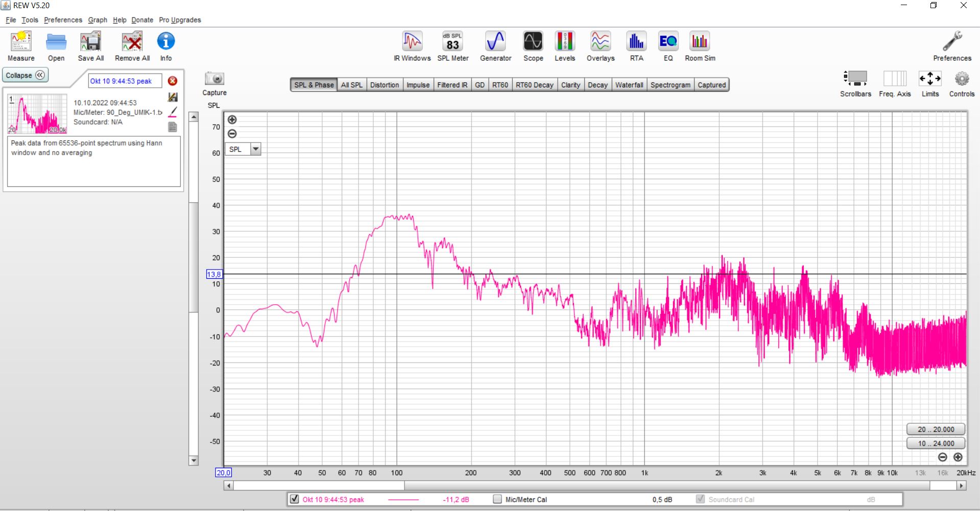Viewport: 980px width, 511px height.
Task: Change the trace color pencil icon
Action: coord(173,112)
